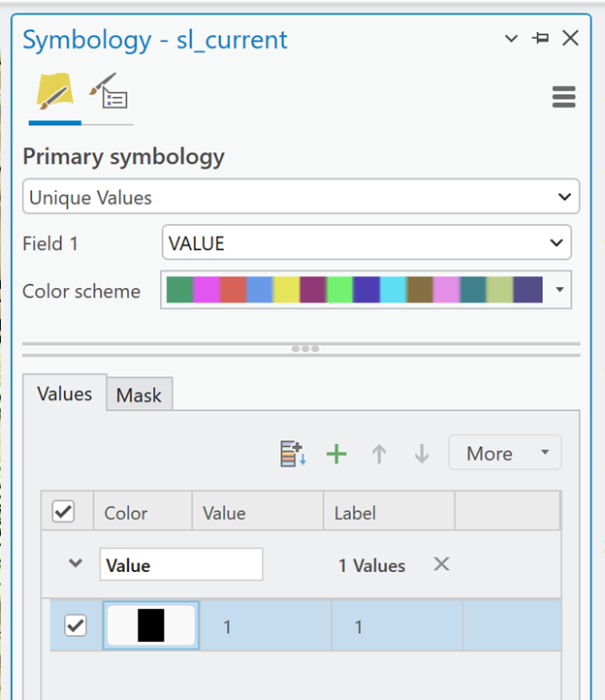Remove the group with 1 Values X

pyautogui.click(x=441, y=564)
